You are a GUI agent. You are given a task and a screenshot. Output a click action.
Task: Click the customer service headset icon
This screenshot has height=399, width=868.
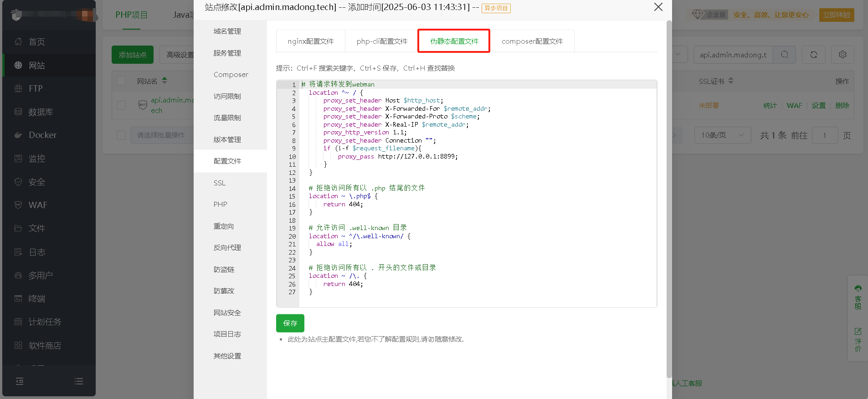(858, 288)
